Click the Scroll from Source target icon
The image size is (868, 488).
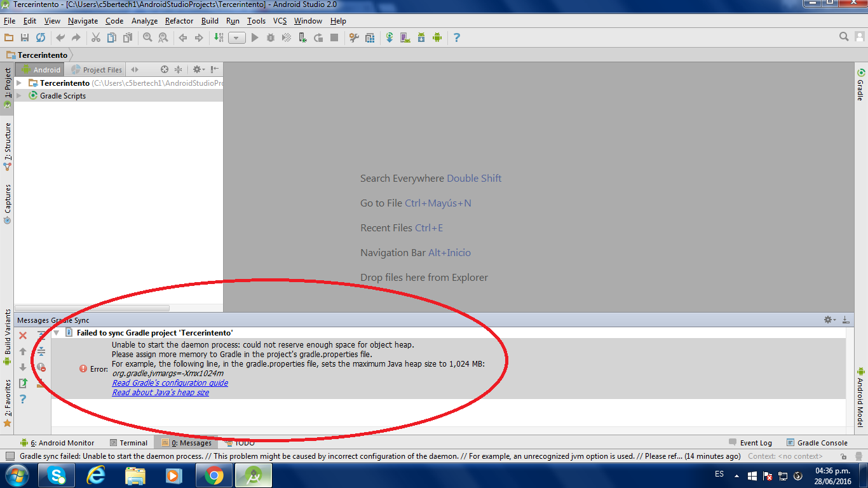[x=165, y=70]
